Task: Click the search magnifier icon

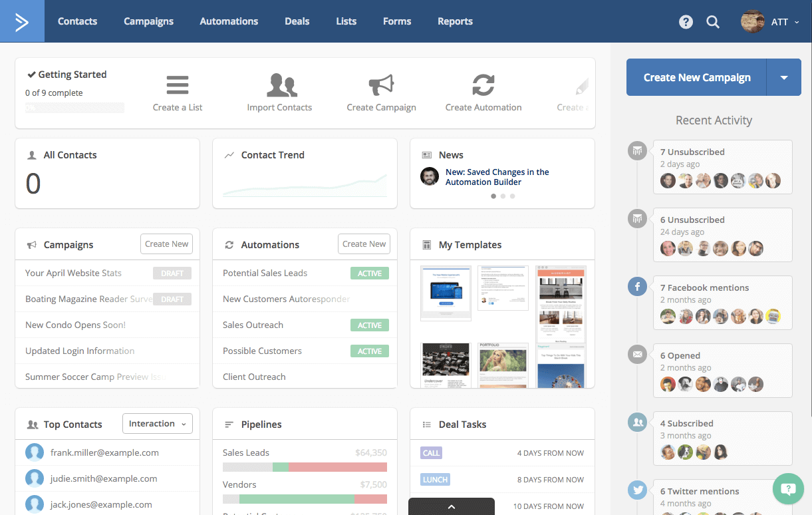Action: [x=713, y=21]
